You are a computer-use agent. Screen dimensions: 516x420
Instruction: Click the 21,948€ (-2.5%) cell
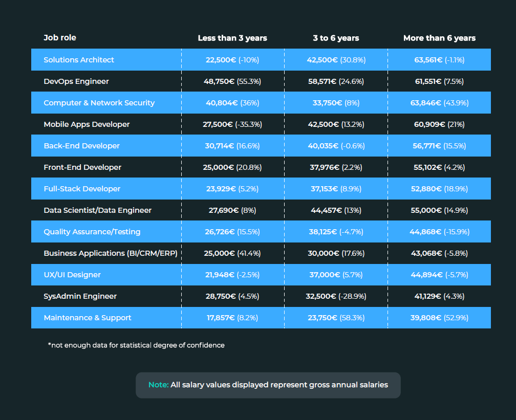[x=232, y=275]
